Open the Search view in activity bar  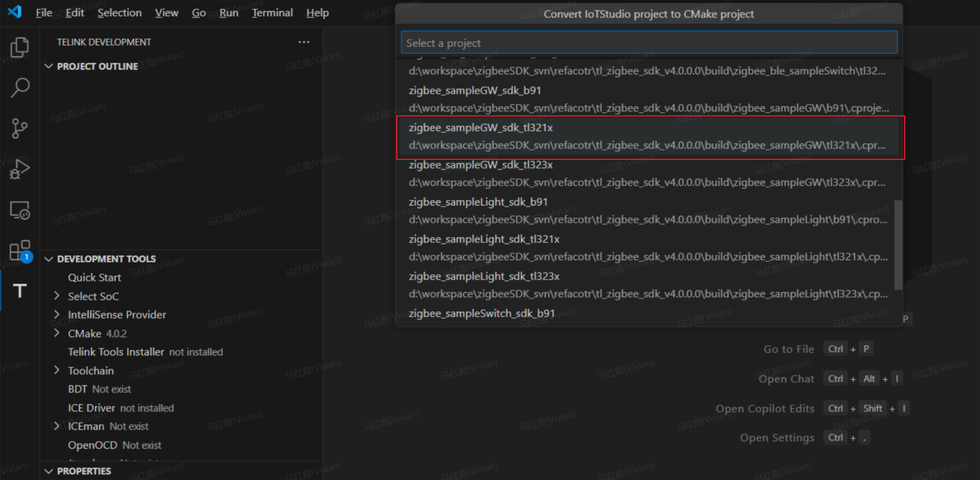(20, 88)
